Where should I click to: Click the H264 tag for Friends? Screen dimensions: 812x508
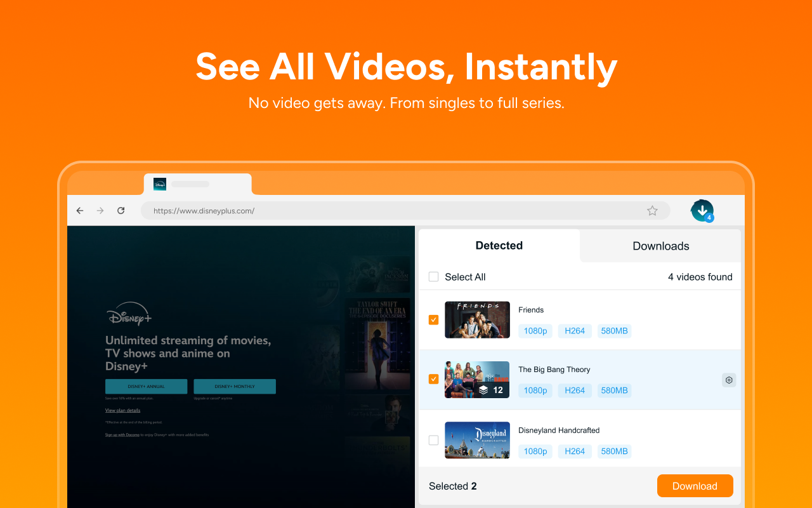[x=575, y=331]
